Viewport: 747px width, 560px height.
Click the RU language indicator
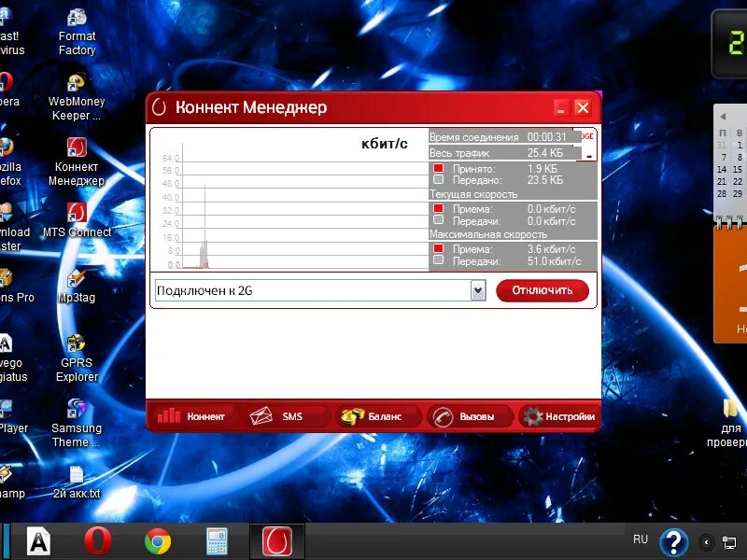tap(641, 539)
